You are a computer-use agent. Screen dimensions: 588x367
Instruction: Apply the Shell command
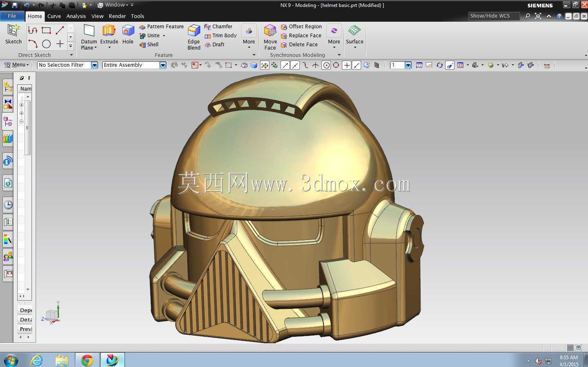(x=149, y=45)
